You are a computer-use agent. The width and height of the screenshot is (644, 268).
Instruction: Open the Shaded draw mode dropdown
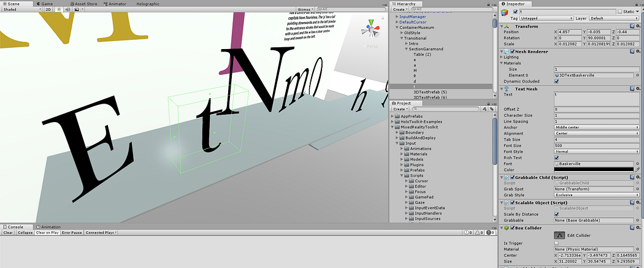[21, 9]
